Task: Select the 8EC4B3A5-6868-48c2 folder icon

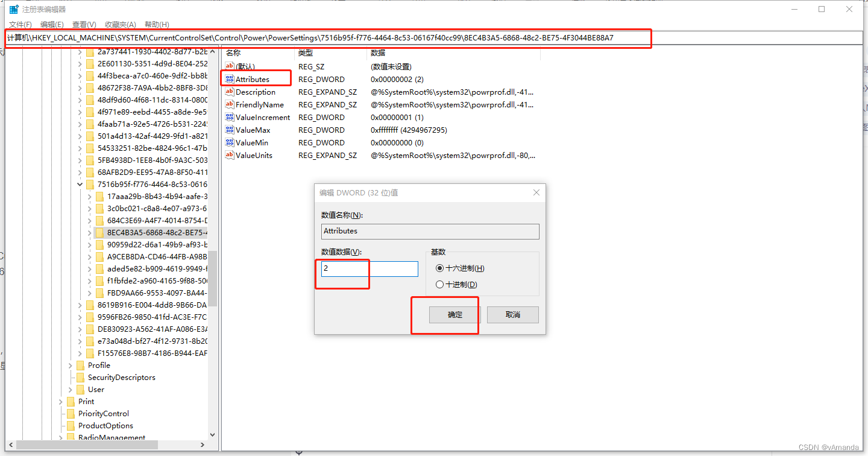Action: pyautogui.click(x=100, y=232)
